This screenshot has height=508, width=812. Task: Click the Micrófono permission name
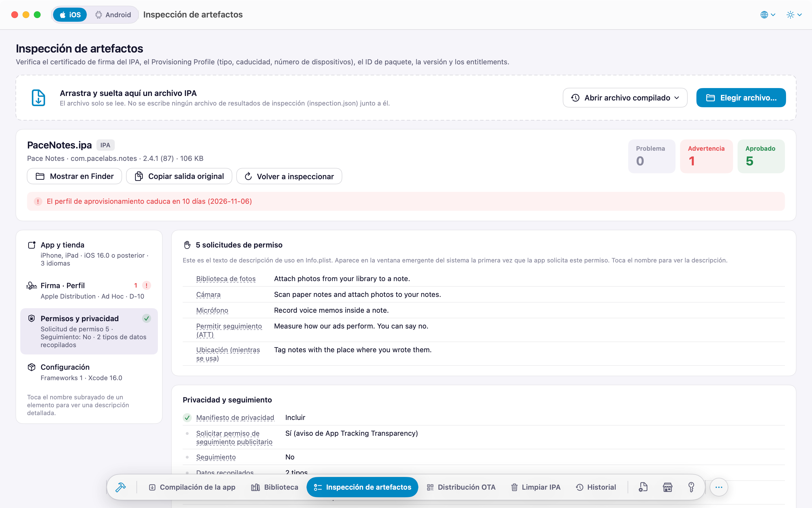(x=212, y=310)
